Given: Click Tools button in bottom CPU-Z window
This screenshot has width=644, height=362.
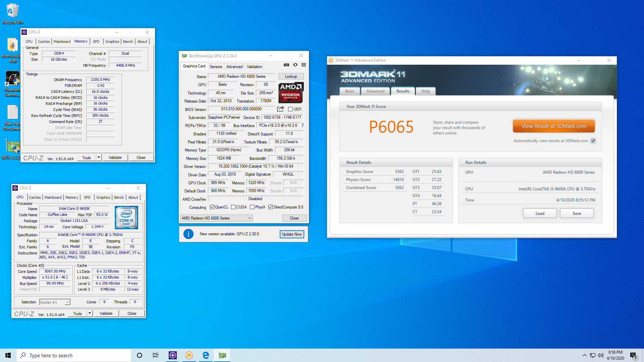Looking at the screenshot, I should coord(77,313).
